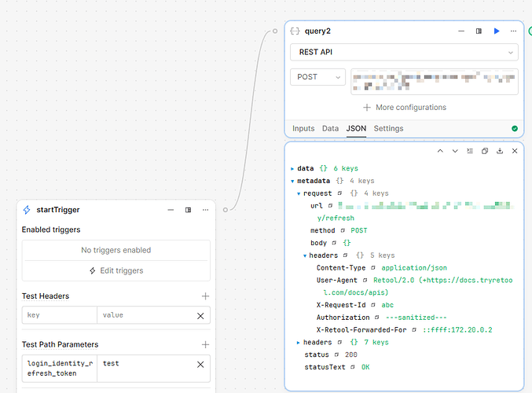Copy the JSON output to clipboard
The image size is (532, 393).
point(485,151)
